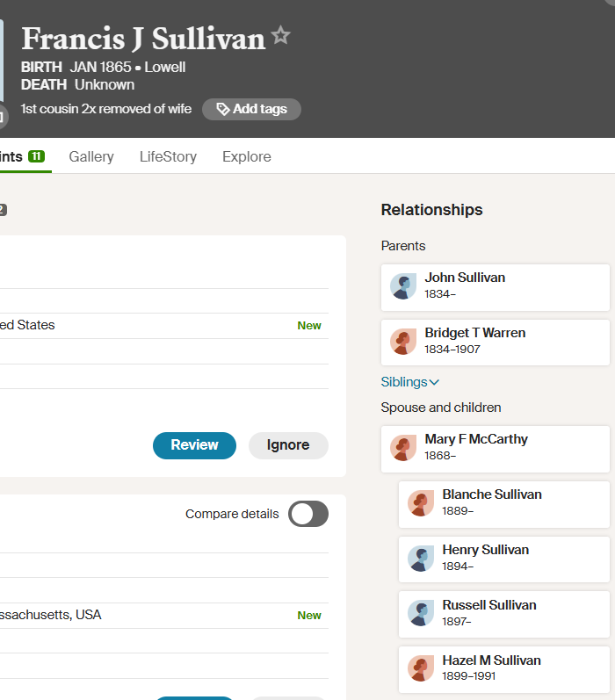Open Hazel M Sullivan's name link

click(x=491, y=660)
